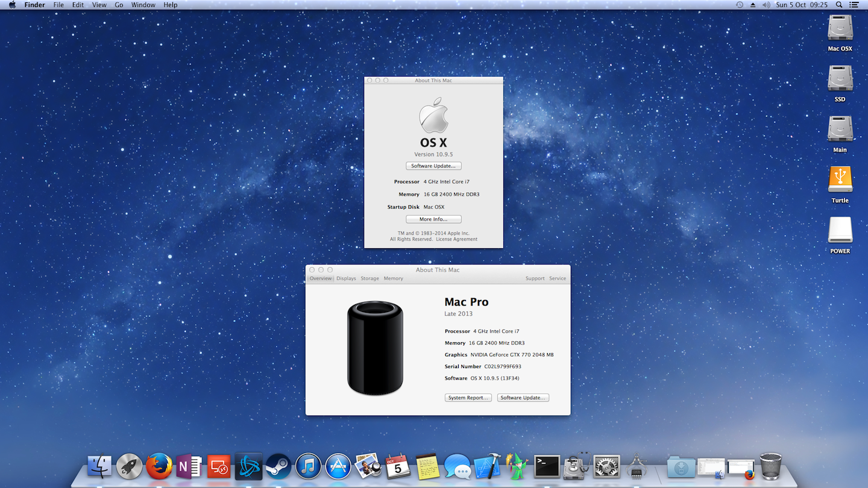868x488 pixels.
Task: Open System Information chip icon in Dock
Action: click(x=637, y=467)
